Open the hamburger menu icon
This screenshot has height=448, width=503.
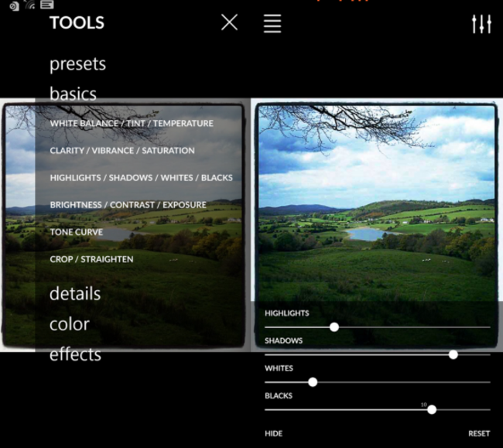pos(272,23)
